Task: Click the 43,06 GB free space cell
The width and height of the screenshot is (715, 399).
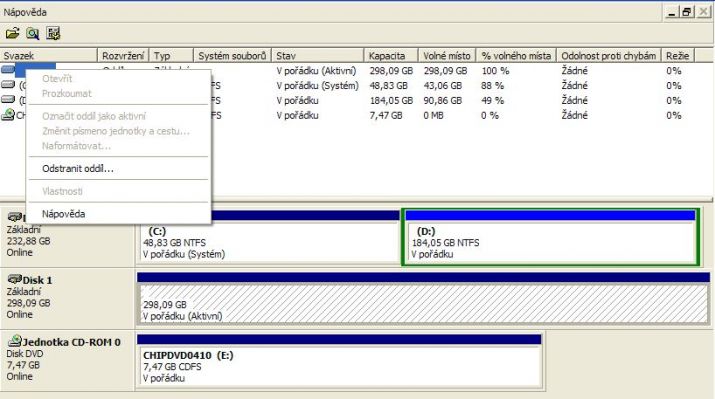Action: (442, 86)
